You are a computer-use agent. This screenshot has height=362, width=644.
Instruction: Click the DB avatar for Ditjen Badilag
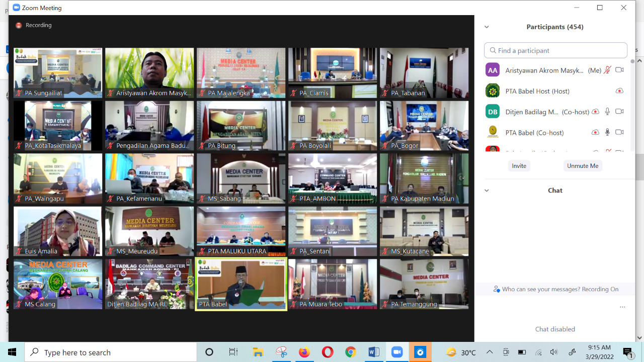(492, 112)
